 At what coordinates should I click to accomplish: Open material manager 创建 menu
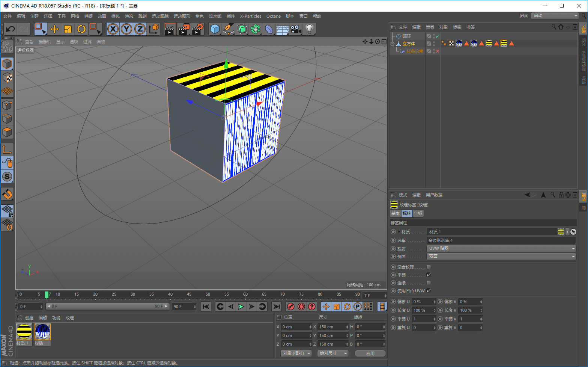click(x=29, y=318)
